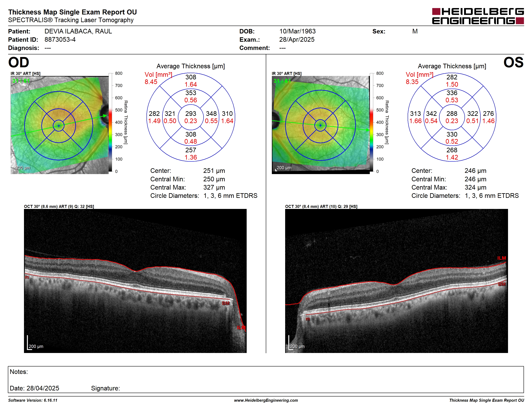532x411 pixels.
Task: Click the Heidelberg Engineering logo
Action: click(478, 16)
